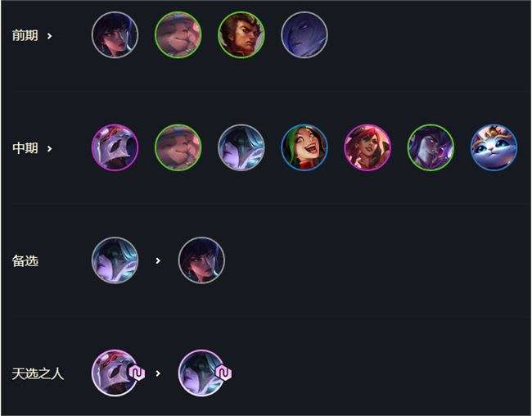Select green-haired Jinx portrait
This screenshot has height=416, width=532.
[304, 147]
